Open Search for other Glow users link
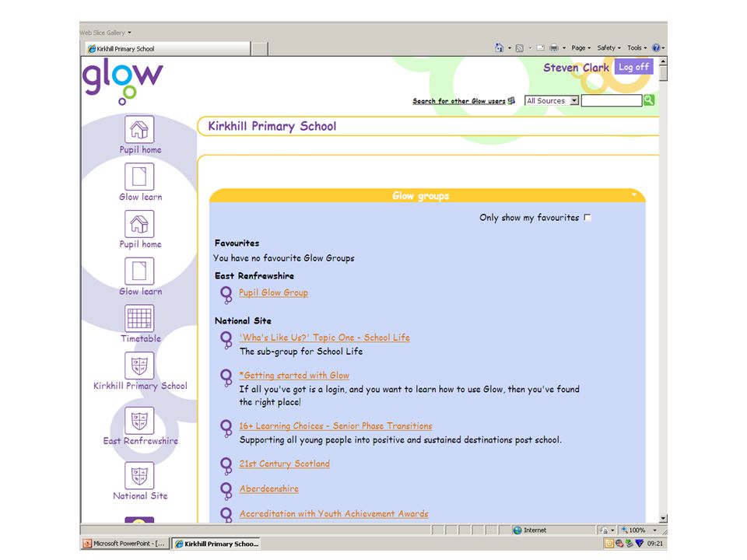The width and height of the screenshot is (747, 560). tap(459, 101)
